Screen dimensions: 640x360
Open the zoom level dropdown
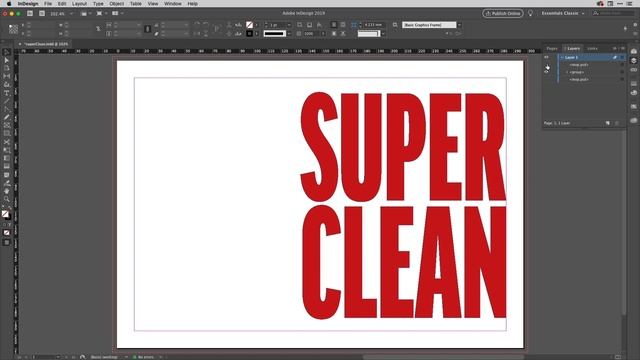[71, 13]
